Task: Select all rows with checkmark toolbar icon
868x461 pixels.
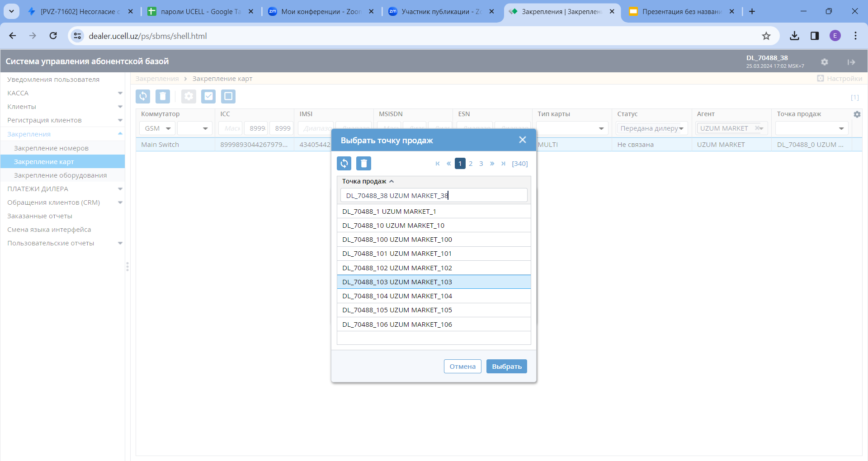Action: coord(208,96)
